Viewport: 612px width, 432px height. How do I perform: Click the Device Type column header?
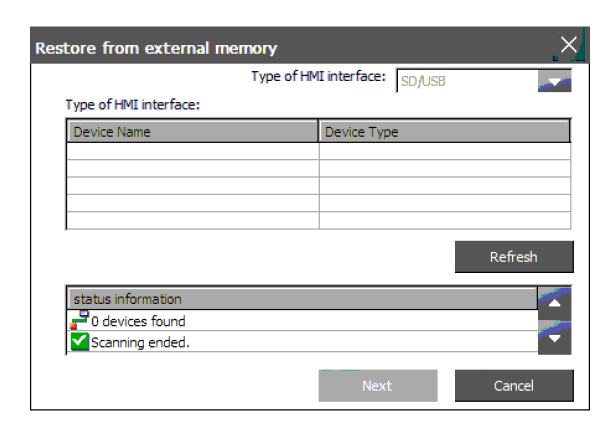pos(444,132)
